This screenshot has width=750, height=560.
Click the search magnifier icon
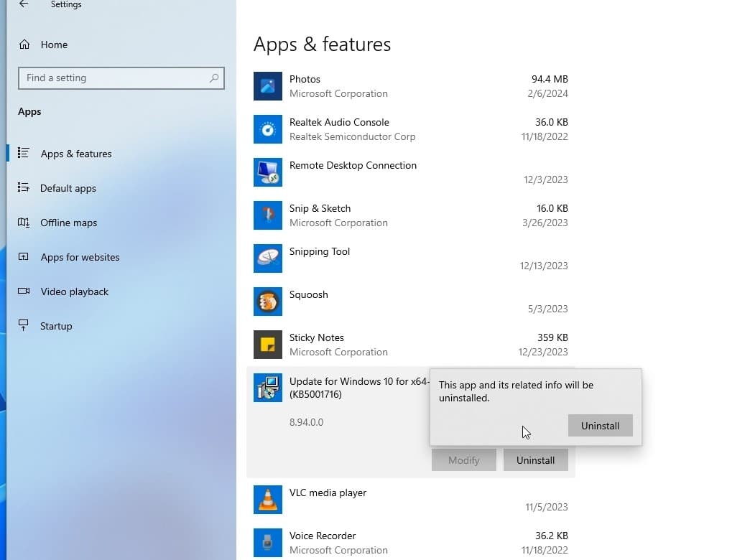[x=214, y=78]
